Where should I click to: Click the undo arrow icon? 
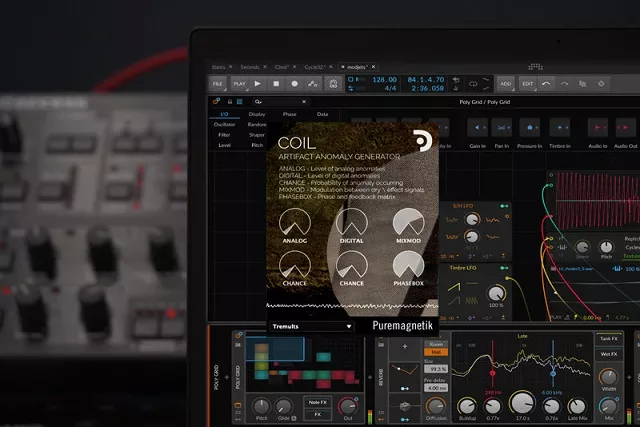pos(547,84)
